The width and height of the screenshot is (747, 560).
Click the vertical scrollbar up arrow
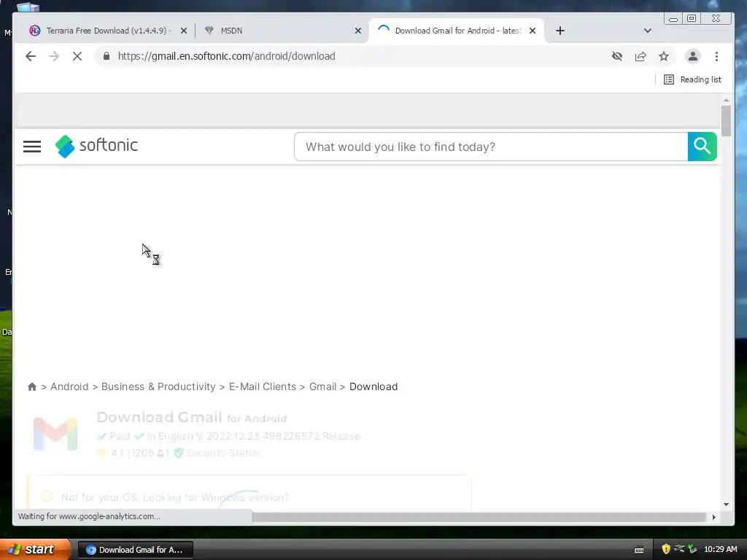(x=726, y=100)
